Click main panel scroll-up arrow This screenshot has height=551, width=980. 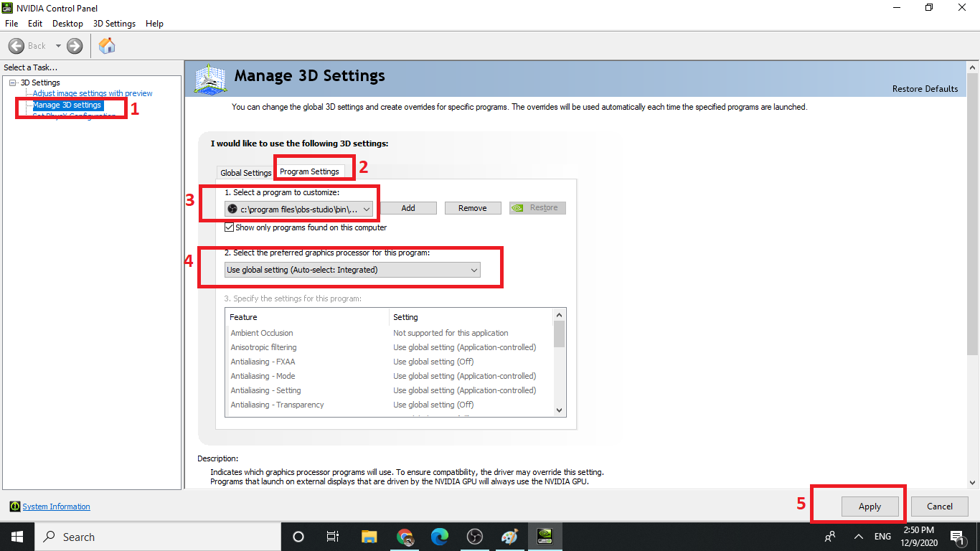(974, 67)
